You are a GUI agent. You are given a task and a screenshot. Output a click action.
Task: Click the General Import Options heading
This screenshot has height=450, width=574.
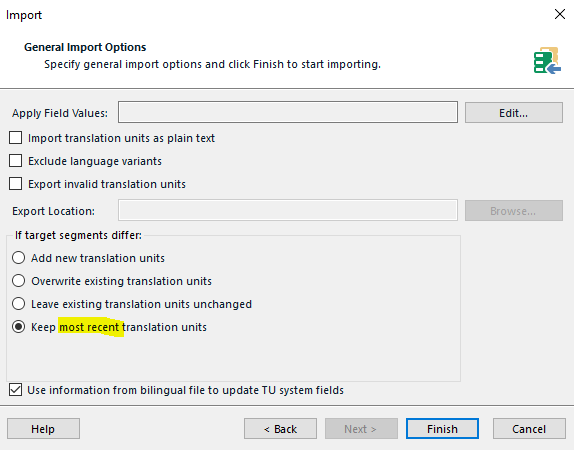[x=85, y=47]
